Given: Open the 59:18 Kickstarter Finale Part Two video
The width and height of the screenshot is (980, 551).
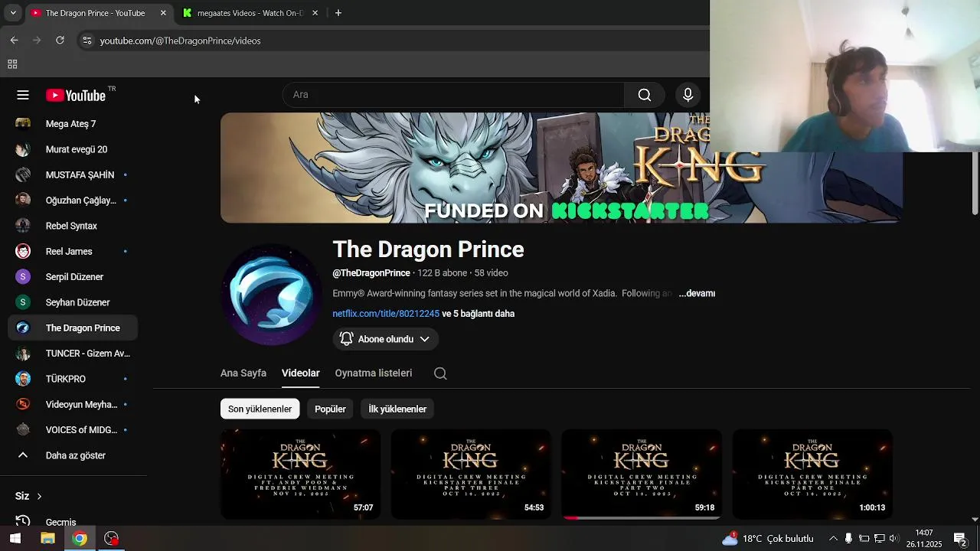Looking at the screenshot, I should (x=642, y=474).
